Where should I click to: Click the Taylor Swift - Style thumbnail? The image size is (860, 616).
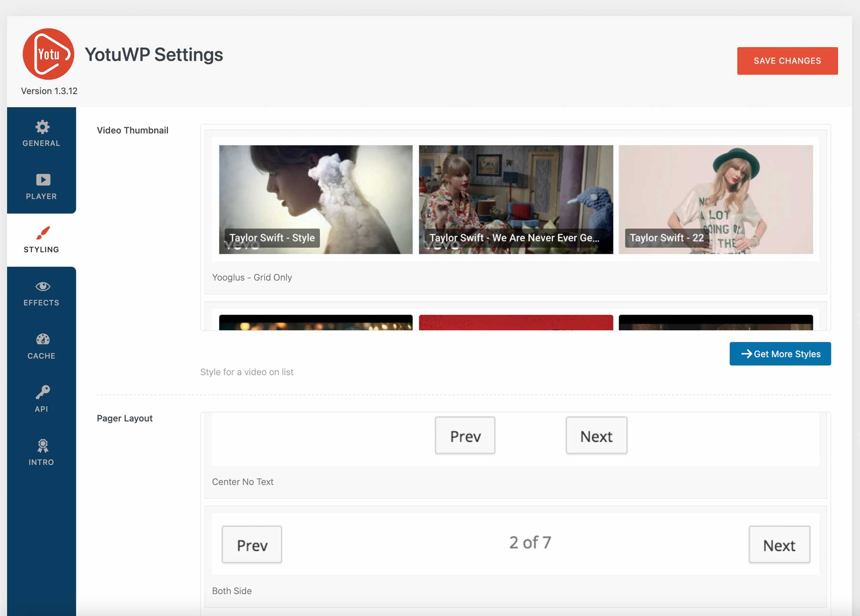coord(314,199)
